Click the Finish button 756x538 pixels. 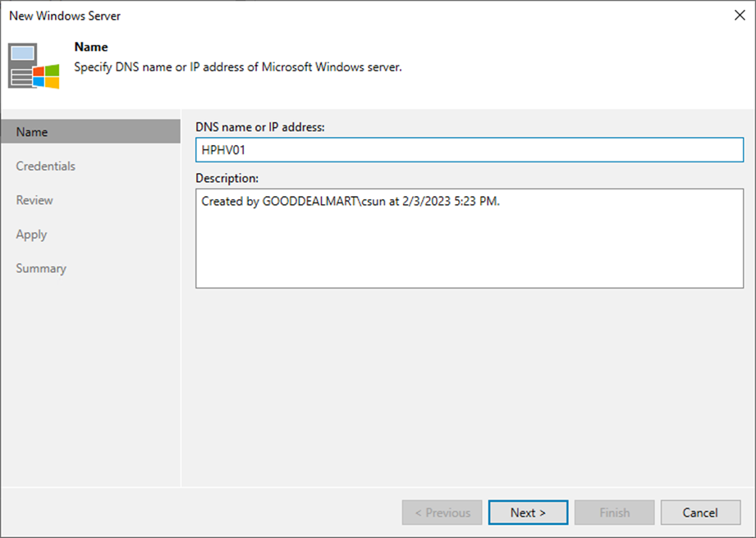click(x=614, y=513)
